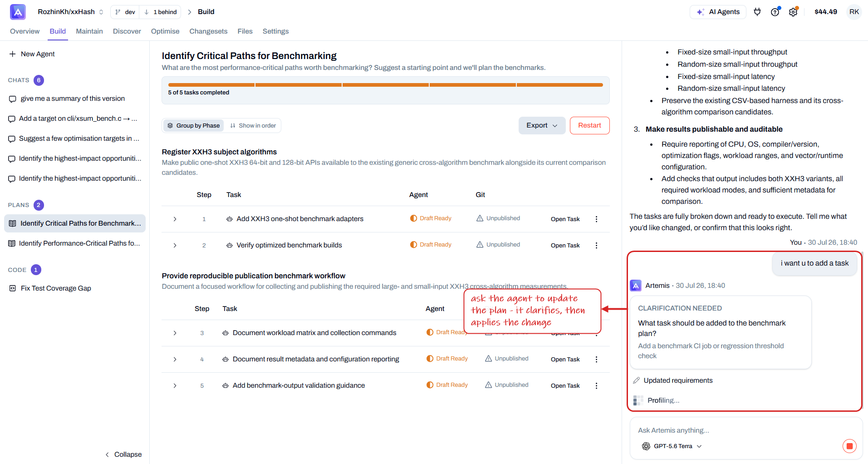Click the chat icon beside 'give me a summary of this version'

(x=12, y=99)
